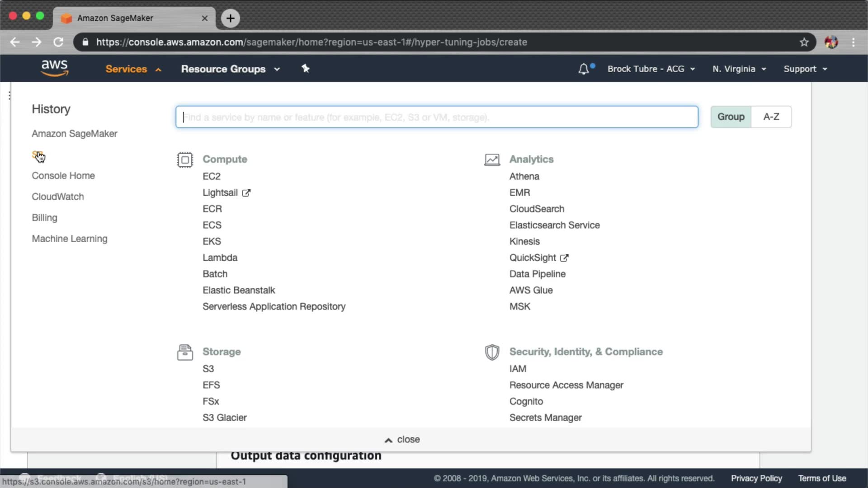Expand the Resource Groups dropdown
The image size is (868, 488).
click(231, 69)
